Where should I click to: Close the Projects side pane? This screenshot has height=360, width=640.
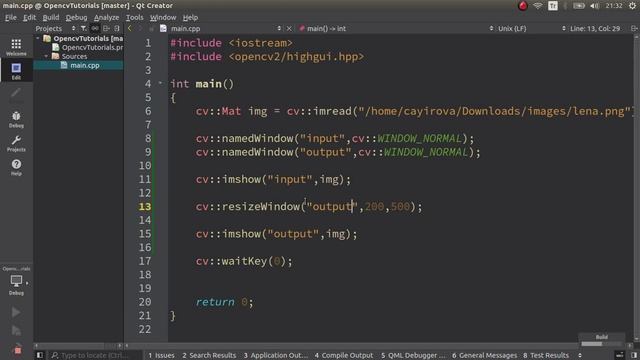coord(117,28)
